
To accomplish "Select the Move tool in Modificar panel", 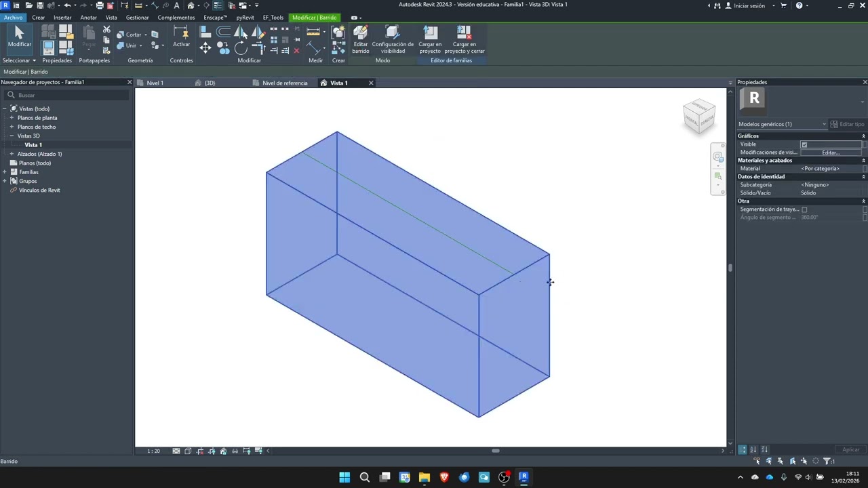I will tap(205, 48).
